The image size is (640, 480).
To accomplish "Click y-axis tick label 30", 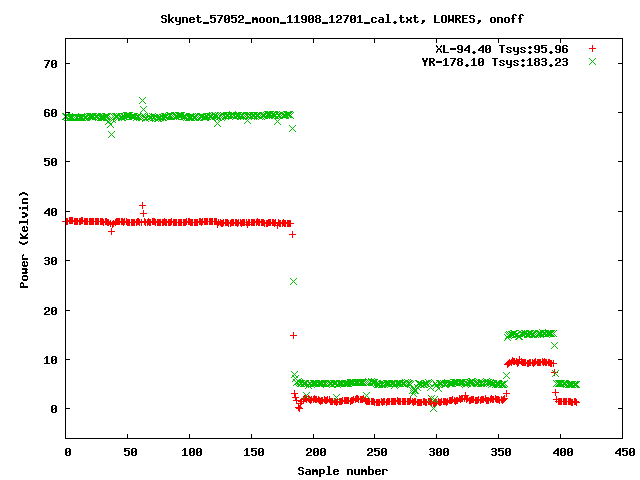I will point(51,261).
